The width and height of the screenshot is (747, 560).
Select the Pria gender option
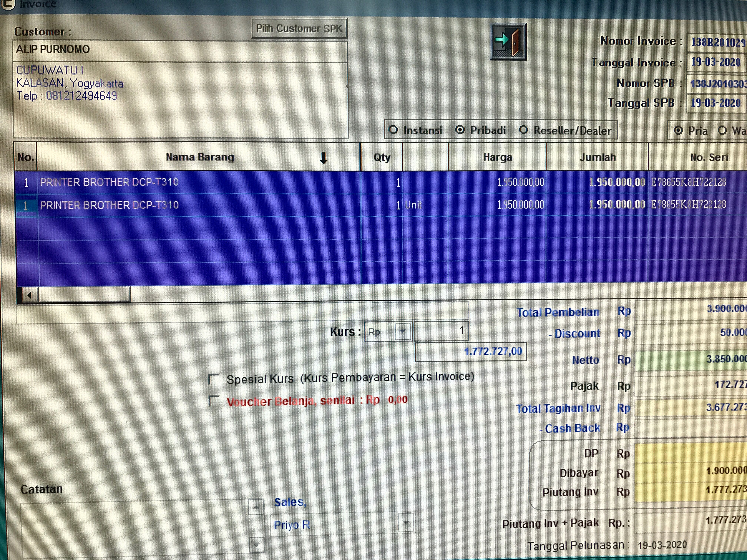coord(678,131)
